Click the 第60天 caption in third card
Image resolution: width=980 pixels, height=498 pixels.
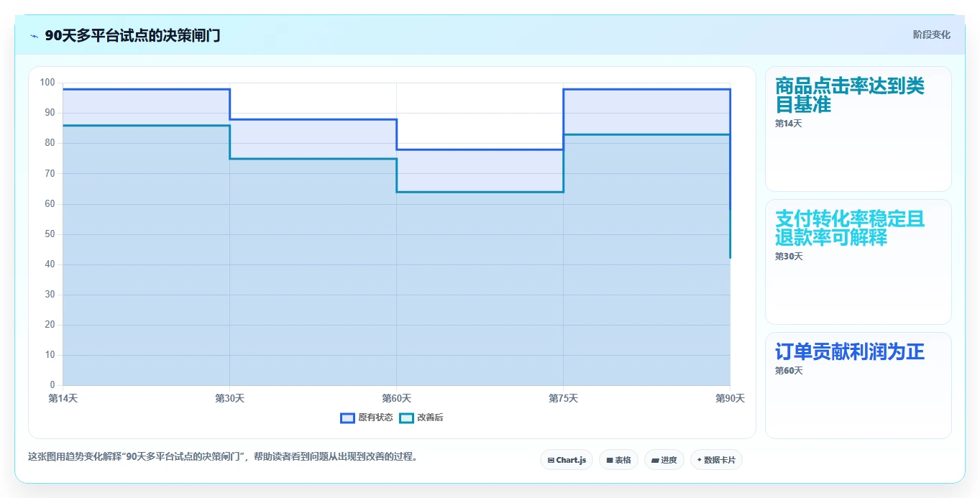pyautogui.click(x=789, y=371)
